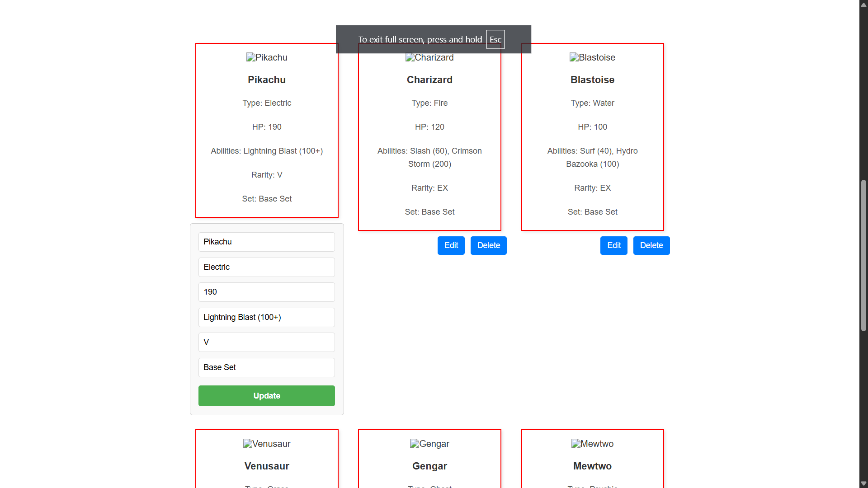Click the Edit button under Blastoise card
This screenshot has width=868, height=488.
[613, 245]
